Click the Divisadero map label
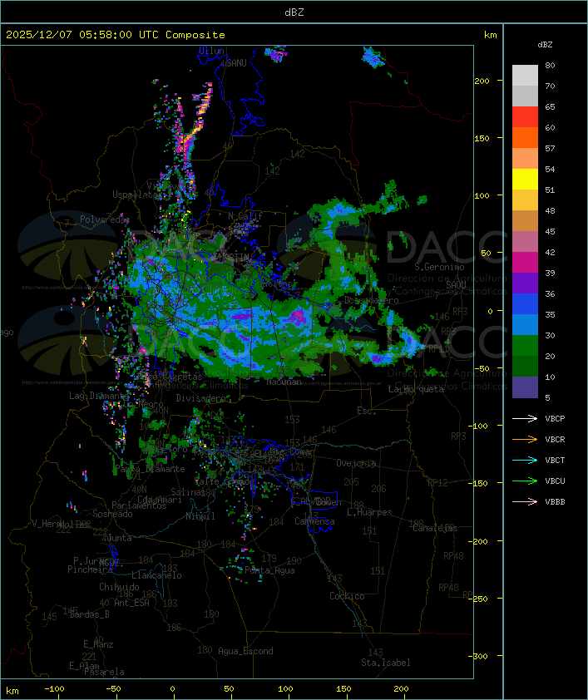The height and width of the screenshot is (700, 588). tap(200, 398)
